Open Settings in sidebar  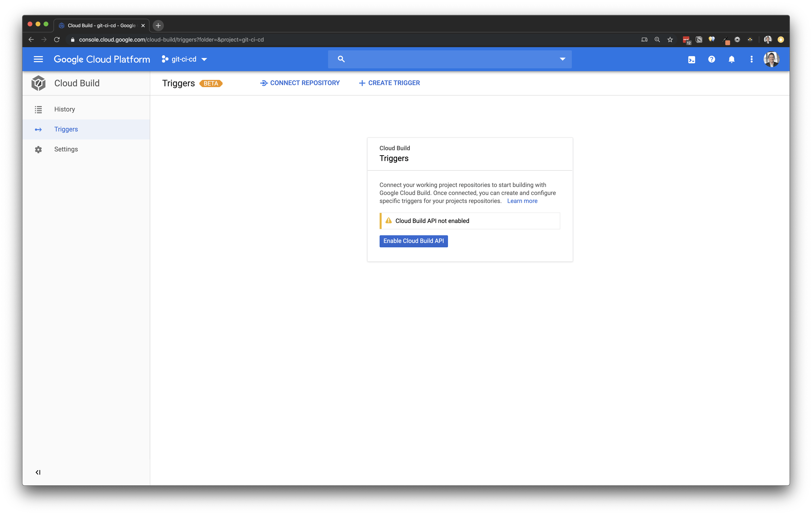(86, 149)
